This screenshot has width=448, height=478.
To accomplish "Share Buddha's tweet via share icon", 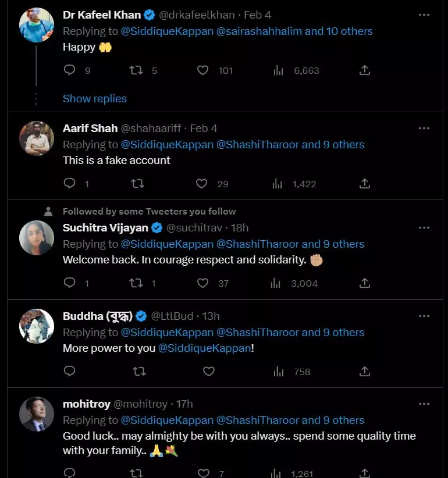I will 365,372.
